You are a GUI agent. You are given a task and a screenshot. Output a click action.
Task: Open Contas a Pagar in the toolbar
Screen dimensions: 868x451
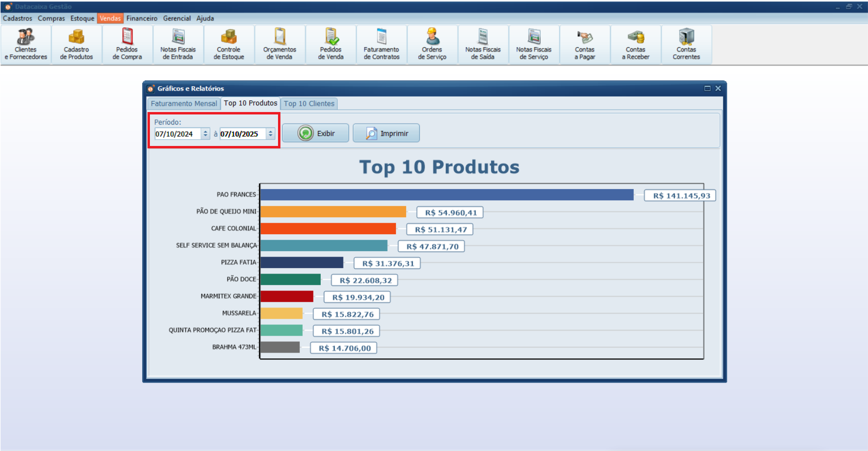pyautogui.click(x=585, y=44)
